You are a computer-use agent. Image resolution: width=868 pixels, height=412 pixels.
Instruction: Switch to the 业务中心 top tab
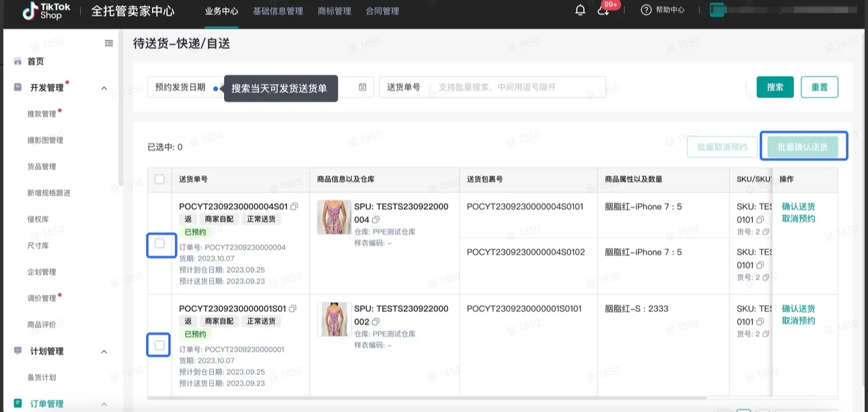coord(221,11)
